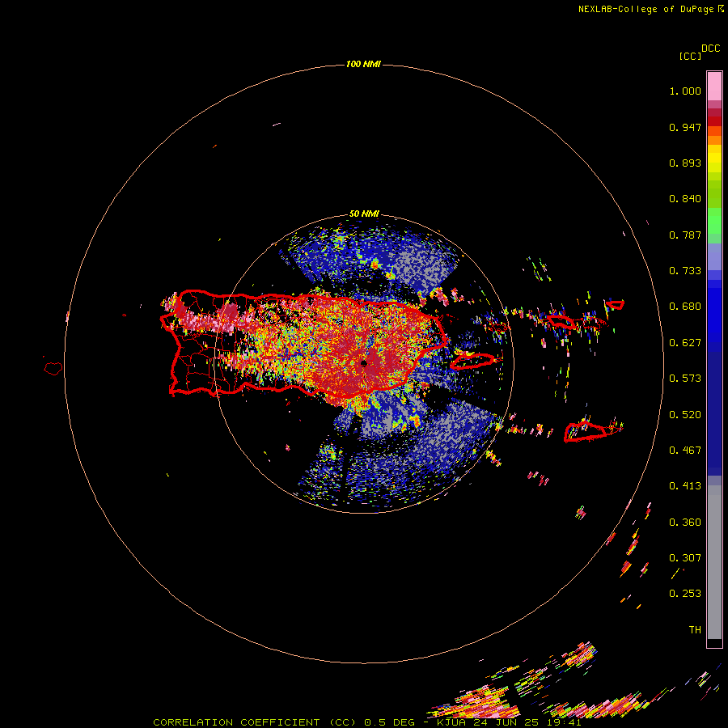Pick the olive green swatch beside 0.840

coord(714,194)
